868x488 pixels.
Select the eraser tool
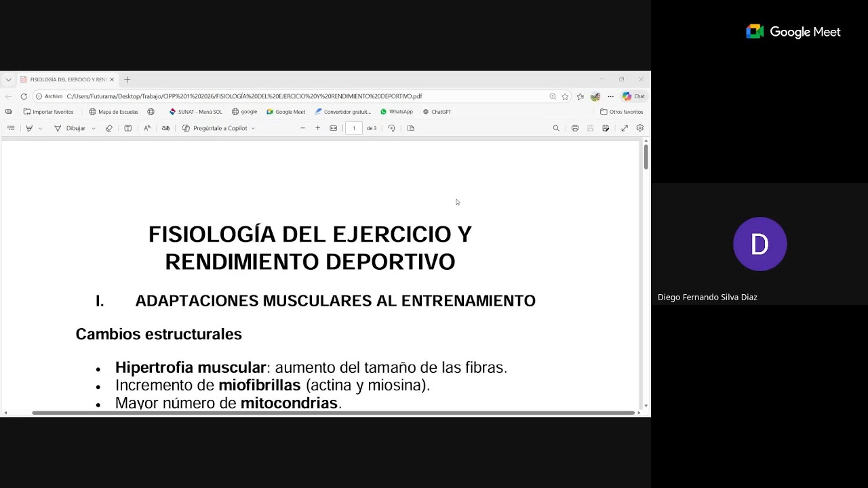click(x=109, y=128)
